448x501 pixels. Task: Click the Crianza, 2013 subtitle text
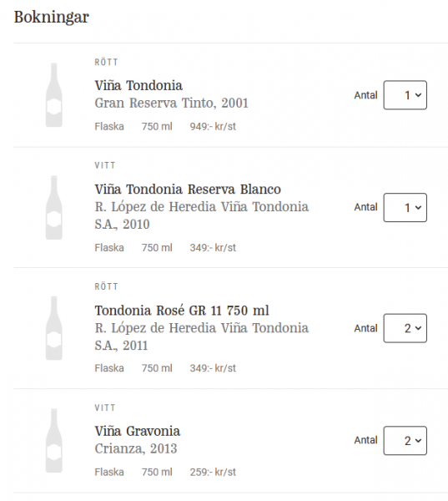pos(136,448)
